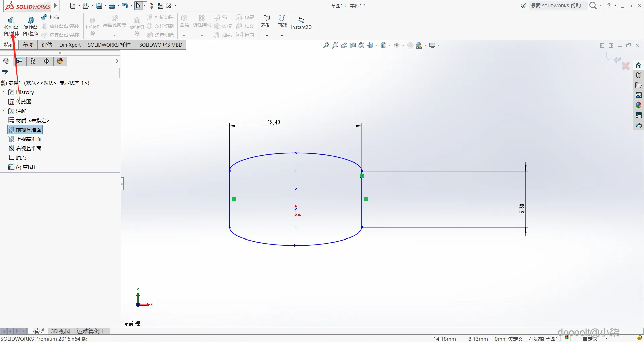This screenshot has height=342, width=644.
Task: Click the Previous View icon
Action: [344, 45]
